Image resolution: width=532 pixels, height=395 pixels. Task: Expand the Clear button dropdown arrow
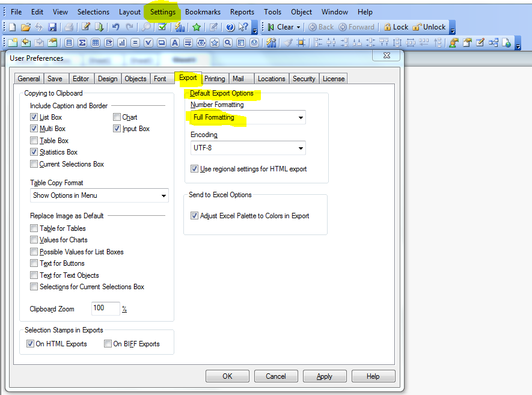[299, 27]
